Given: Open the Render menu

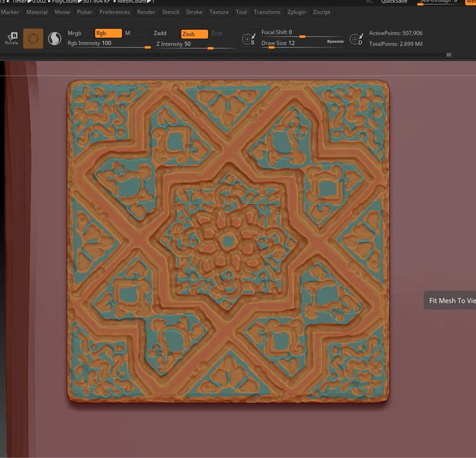Looking at the screenshot, I should click(146, 12).
